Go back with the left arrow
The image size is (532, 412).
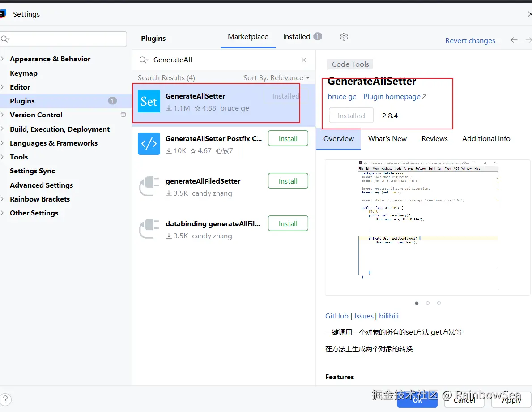pos(514,40)
